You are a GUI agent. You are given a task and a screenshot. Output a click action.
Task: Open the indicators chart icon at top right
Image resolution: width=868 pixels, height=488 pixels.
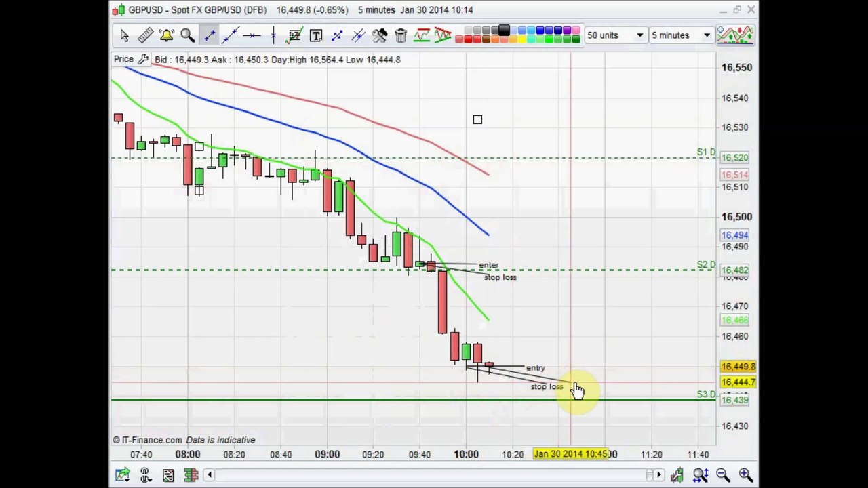[x=735, y=35]
